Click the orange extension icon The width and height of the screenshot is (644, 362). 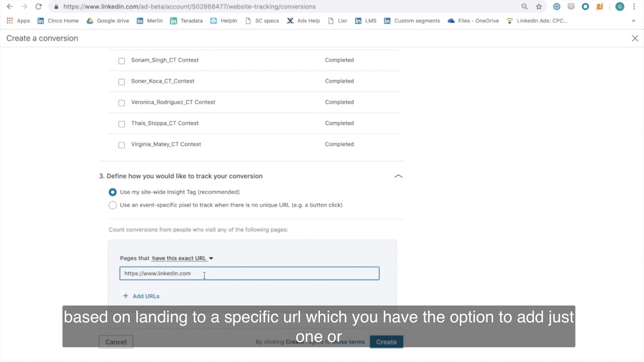point(600,7)
